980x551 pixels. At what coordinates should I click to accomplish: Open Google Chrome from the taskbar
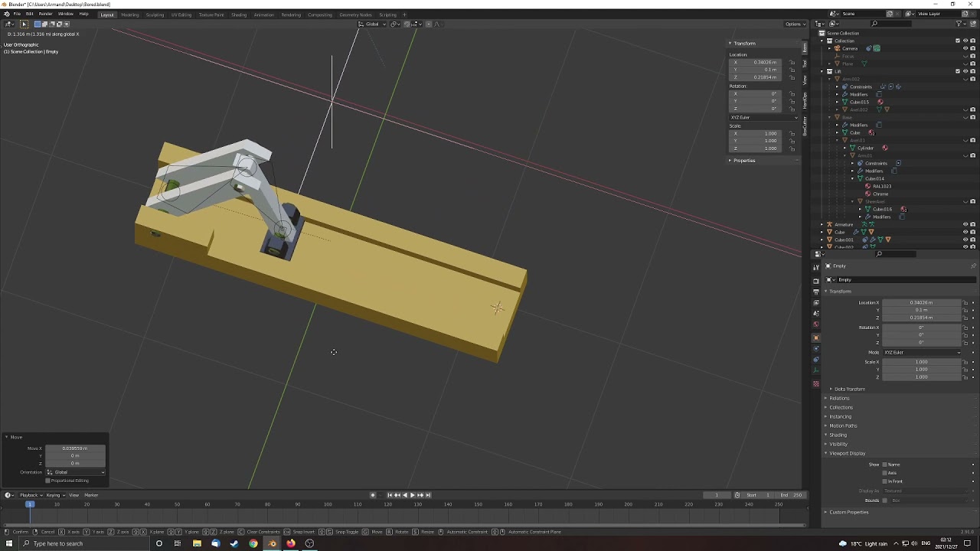(x=253, y=543)
